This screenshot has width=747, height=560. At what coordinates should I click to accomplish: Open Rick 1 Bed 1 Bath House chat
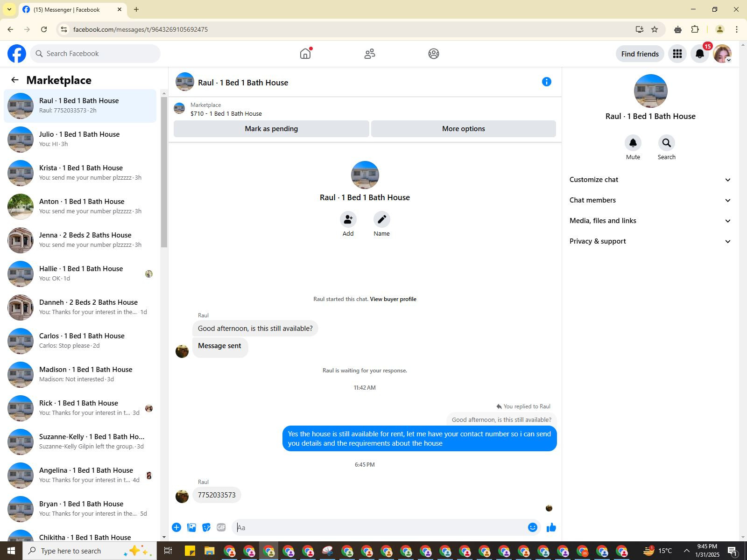tap(80, 408)
